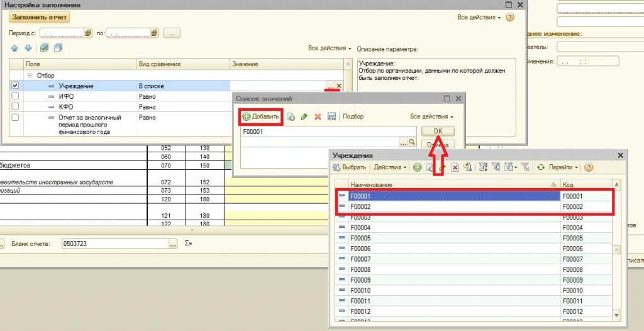This screenshot has width=644, height=331.
Task: Click the Заполнить отчет button
Action: point(40,17)
